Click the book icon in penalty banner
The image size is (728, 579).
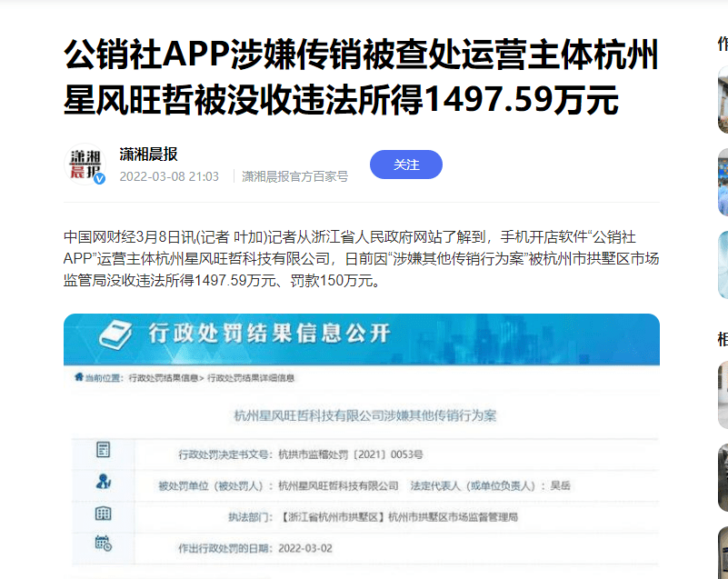point(115,334)
